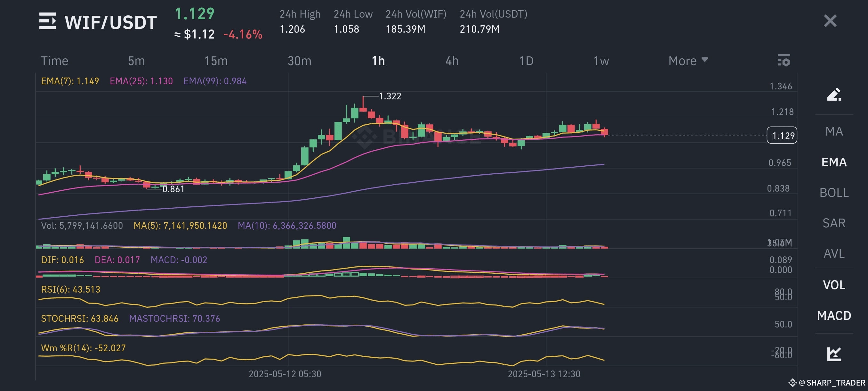Screen dimensions: 868x391
Task: Switch to the 4h timeframe tab
Action: point(452,61)
